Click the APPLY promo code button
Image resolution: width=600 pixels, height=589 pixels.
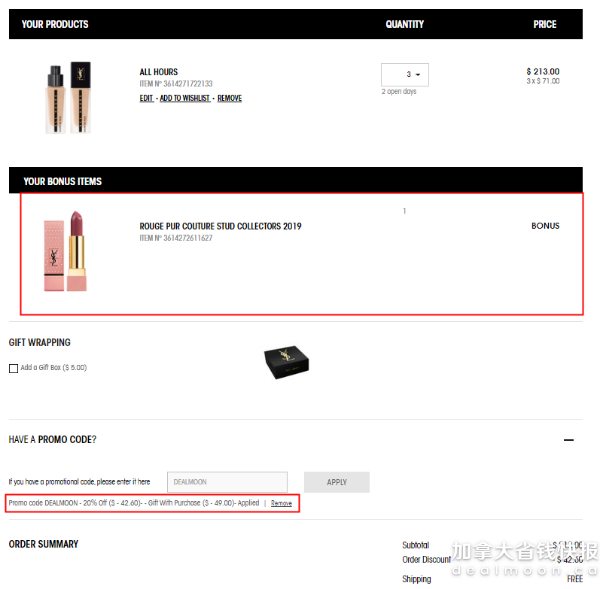point(337,482)
